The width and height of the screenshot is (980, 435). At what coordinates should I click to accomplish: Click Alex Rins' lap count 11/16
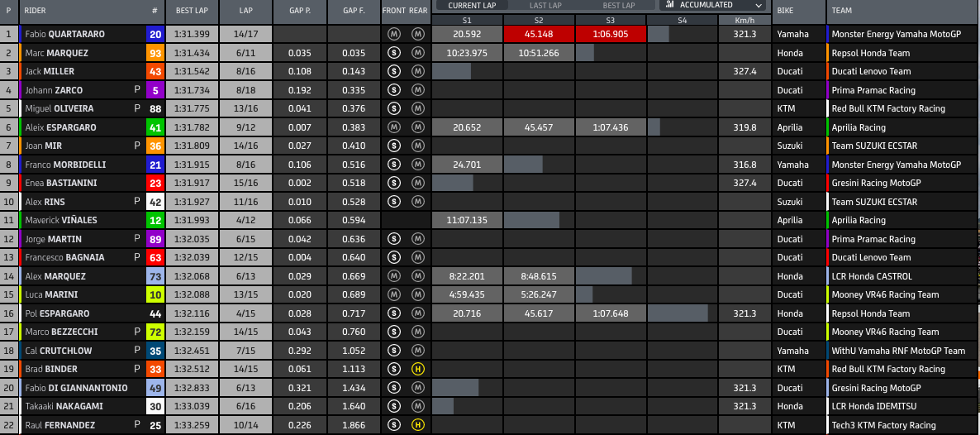click(x=245, y=202)
